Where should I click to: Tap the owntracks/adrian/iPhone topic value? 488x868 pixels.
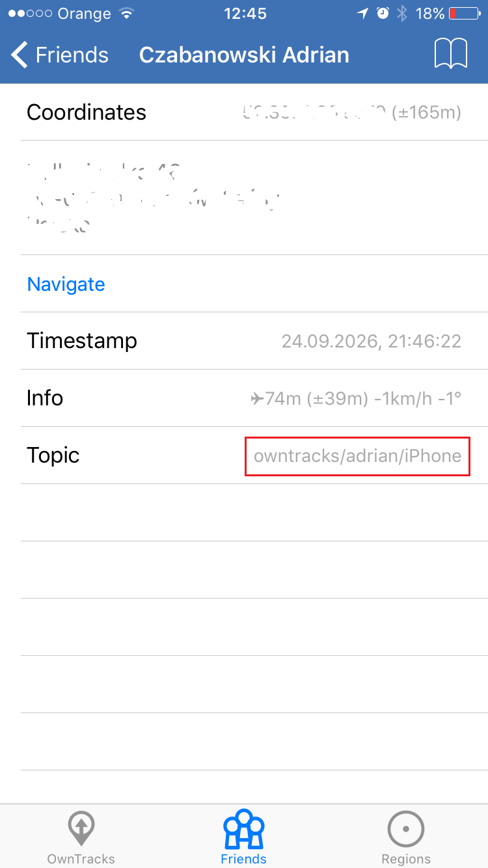[357, 455]
